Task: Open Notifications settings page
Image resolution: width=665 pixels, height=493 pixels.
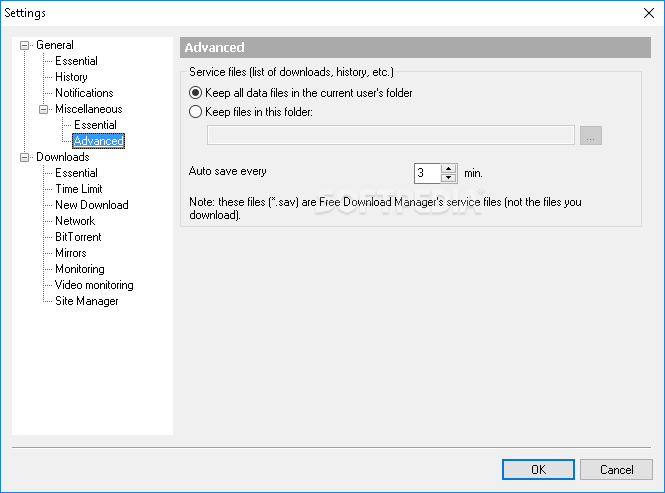Action: (84, 93)
